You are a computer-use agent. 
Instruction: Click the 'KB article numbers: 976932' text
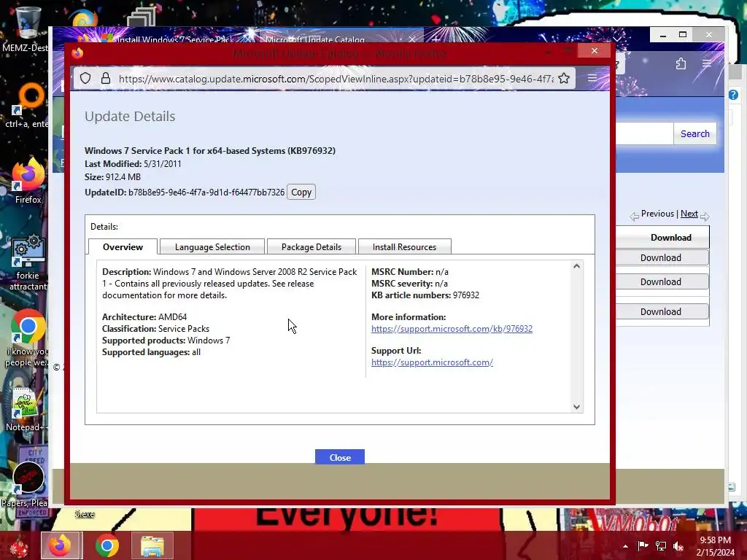[x=425, y=295]
